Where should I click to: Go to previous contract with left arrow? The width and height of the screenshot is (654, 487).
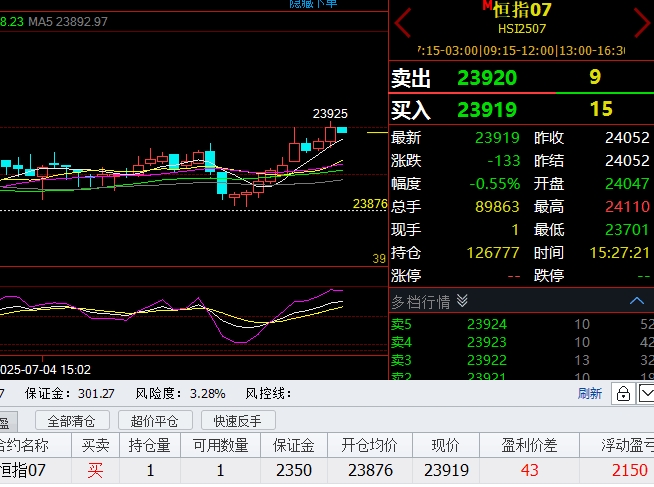click(403, 23)
